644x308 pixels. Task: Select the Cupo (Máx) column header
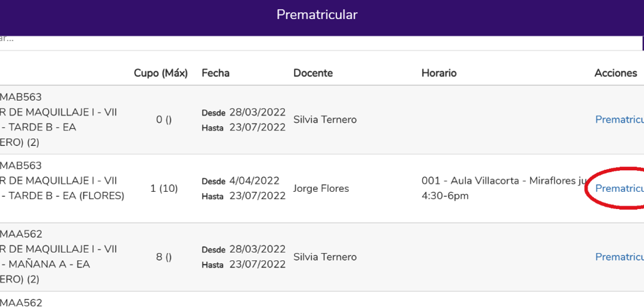[x=160, y=73]
